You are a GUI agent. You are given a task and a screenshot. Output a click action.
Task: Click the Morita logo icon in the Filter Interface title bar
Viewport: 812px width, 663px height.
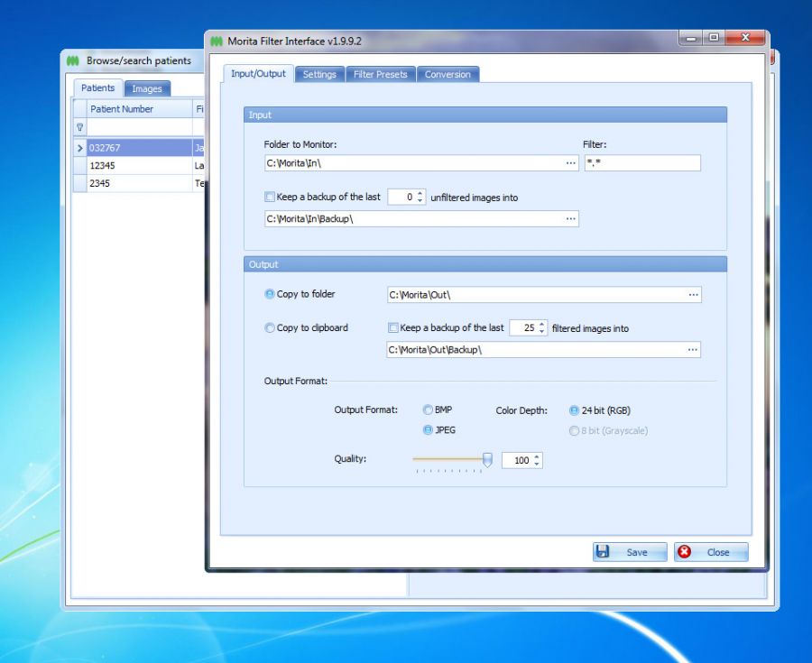(x=217, y=41)
